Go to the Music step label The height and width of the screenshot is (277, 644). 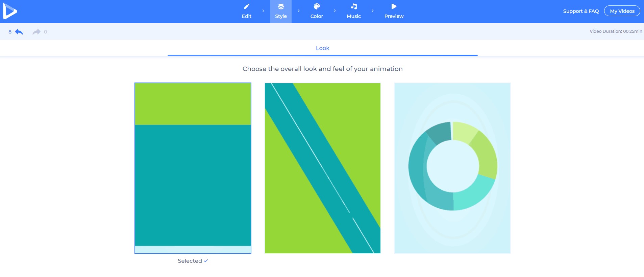click(353, 16)
